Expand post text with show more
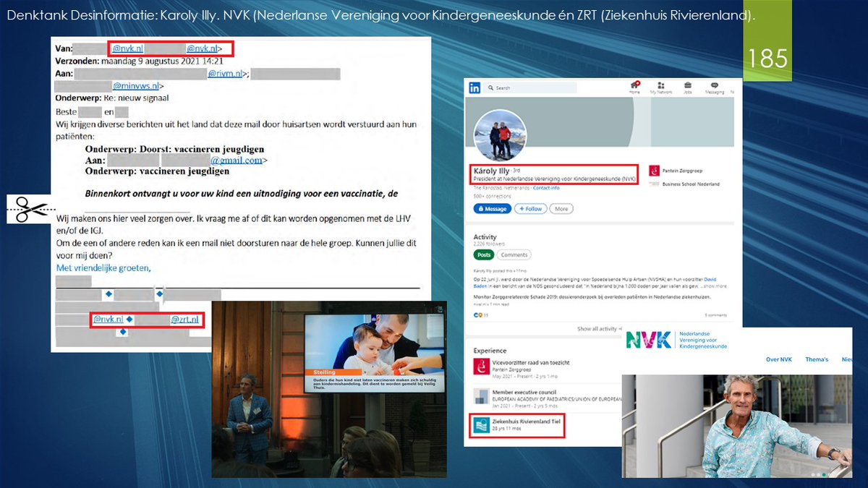The image size is (868, 488). click(x=712, y=286)
